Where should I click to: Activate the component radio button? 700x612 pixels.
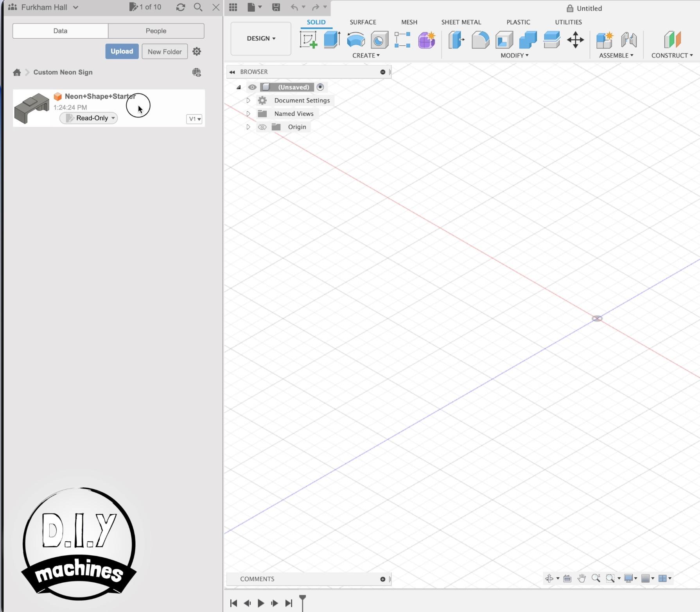pos(320,87)
